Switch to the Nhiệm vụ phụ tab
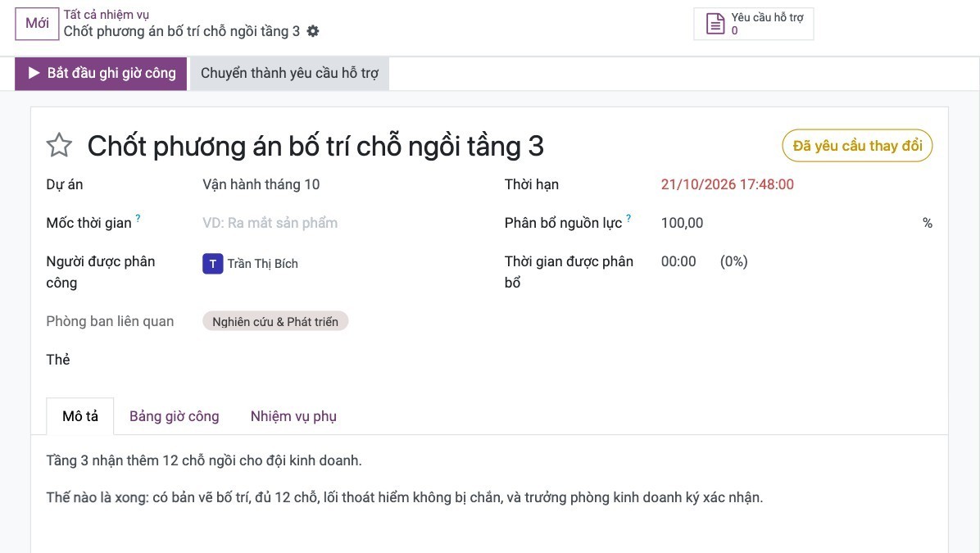Viewport: 980px width, 553px height. coord(293,416)
